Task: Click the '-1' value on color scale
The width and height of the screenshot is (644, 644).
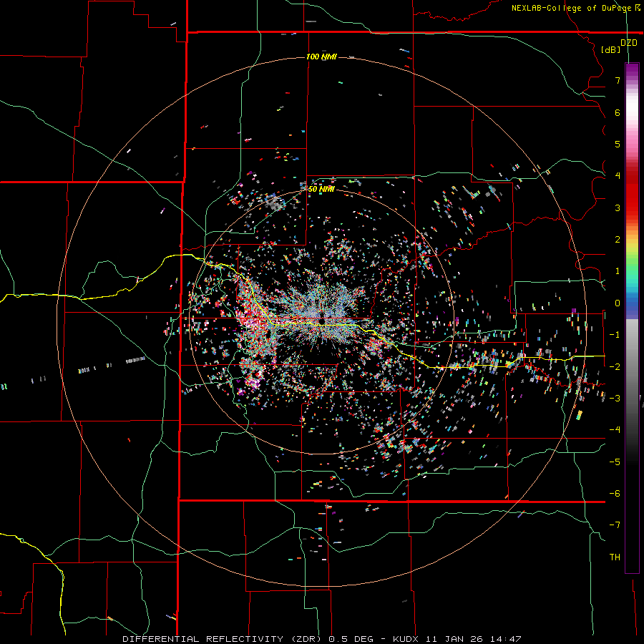Action: (x=615, y=335)
